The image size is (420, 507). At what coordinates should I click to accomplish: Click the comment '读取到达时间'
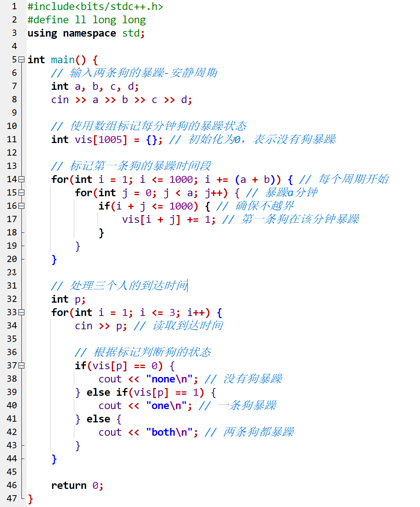179,326
